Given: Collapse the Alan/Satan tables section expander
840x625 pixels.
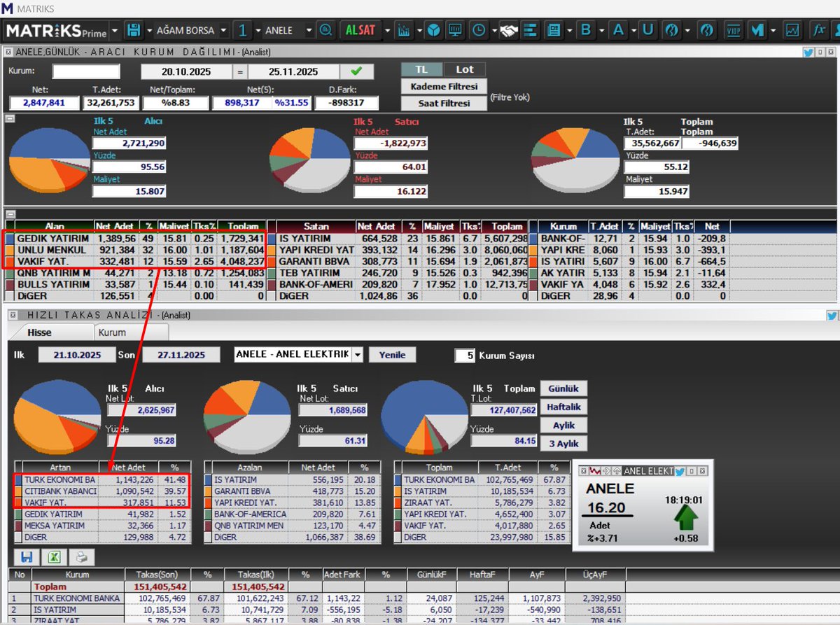Looking at the screenshot, I should click(x=10, y=214).
